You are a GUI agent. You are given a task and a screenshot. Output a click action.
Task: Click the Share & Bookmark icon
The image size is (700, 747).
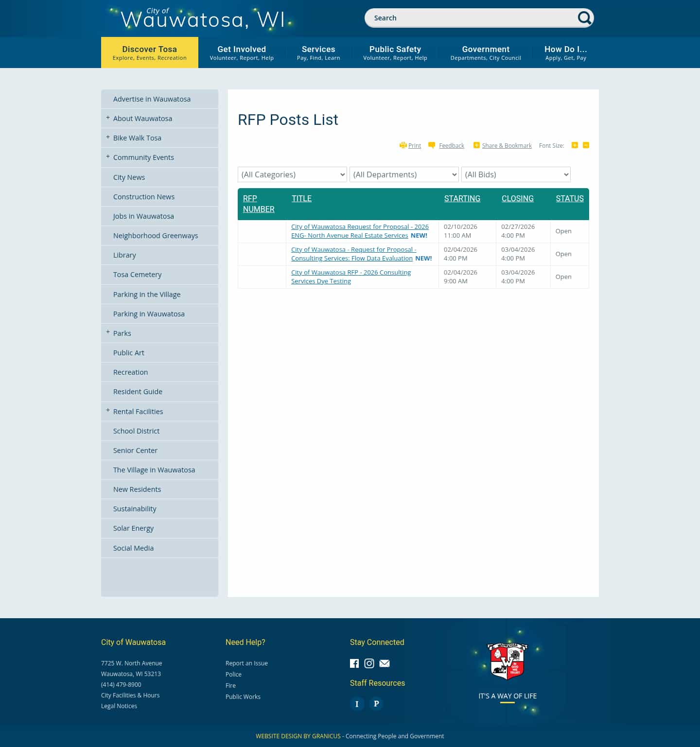[x=476, y=145]
